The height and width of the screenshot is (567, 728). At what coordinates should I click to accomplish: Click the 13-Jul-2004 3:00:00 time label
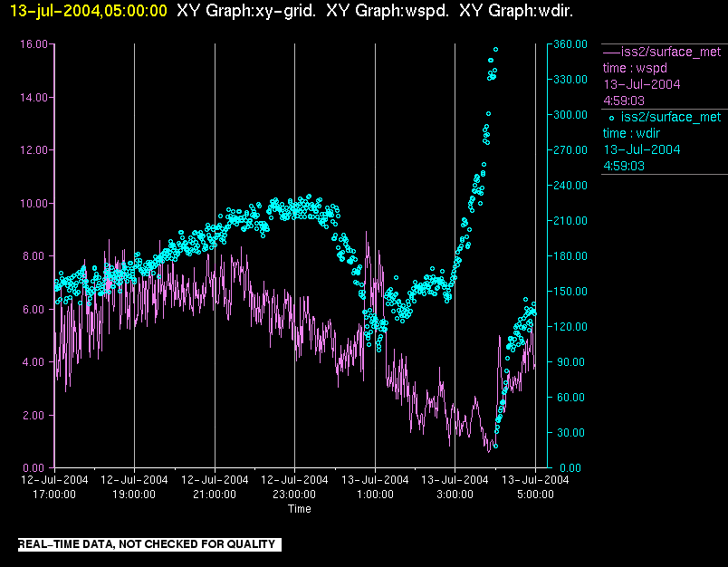455,486
